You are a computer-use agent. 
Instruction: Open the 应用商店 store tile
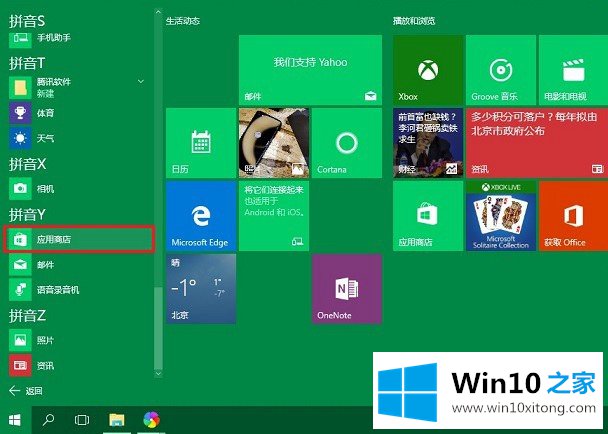tap(428, 216)
